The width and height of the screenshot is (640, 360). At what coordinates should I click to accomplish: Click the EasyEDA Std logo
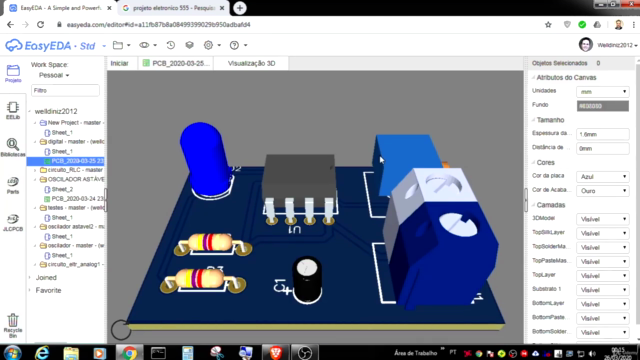50,45
